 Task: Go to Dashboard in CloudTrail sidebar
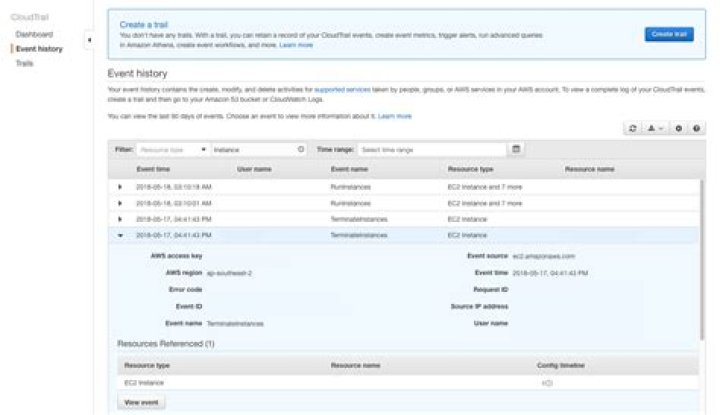pyautogui.click(x=34, y=34)
